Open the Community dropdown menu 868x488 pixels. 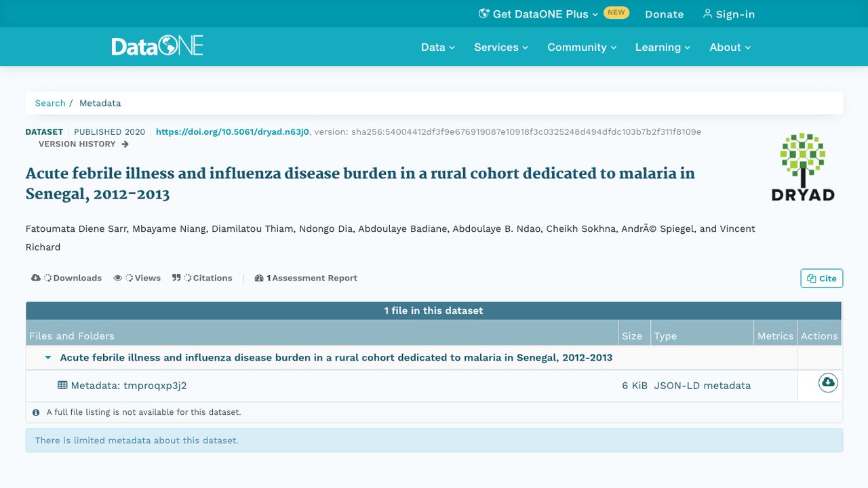(x=582, y=47)
